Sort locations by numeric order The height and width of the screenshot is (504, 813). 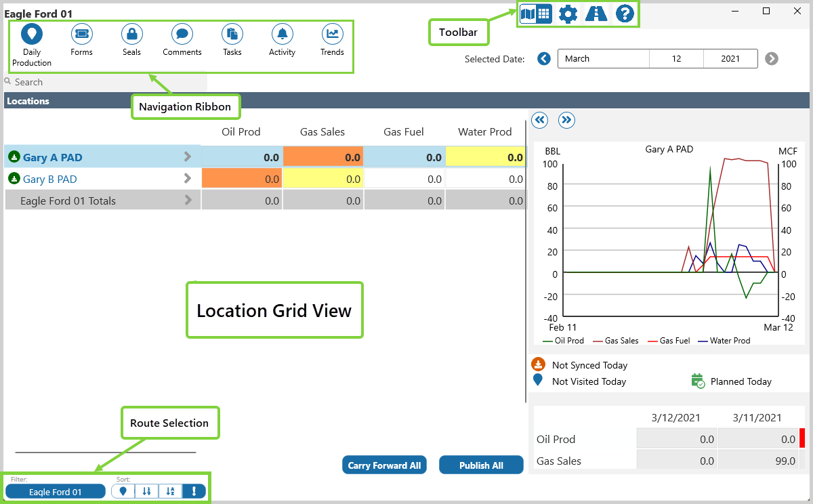click(146, 492)
